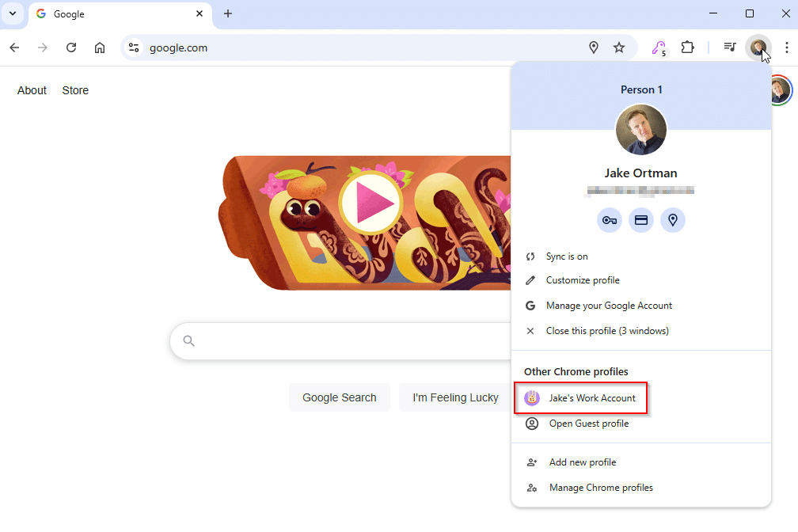Click the "Jake Ortman" name text
798x532 pixels.
640,173
